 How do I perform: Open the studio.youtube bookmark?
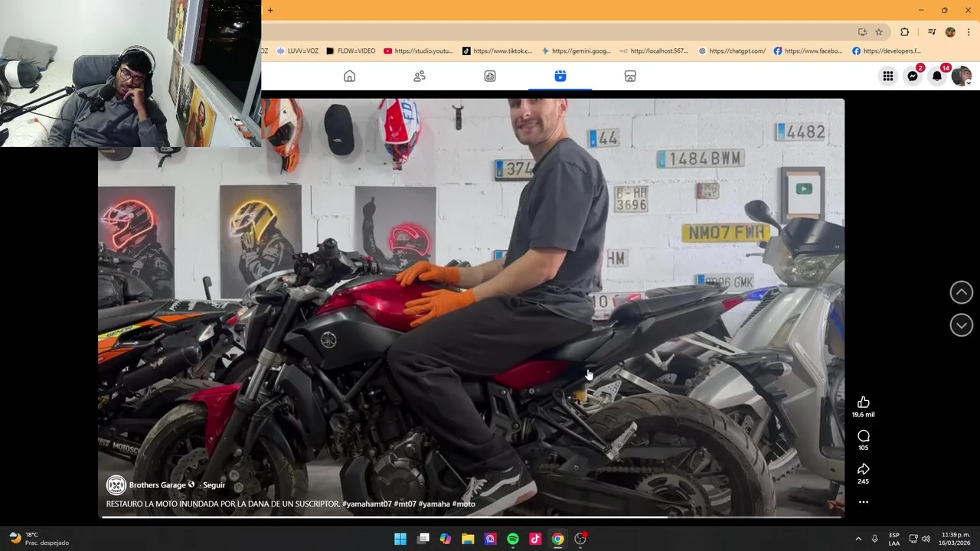419,51
